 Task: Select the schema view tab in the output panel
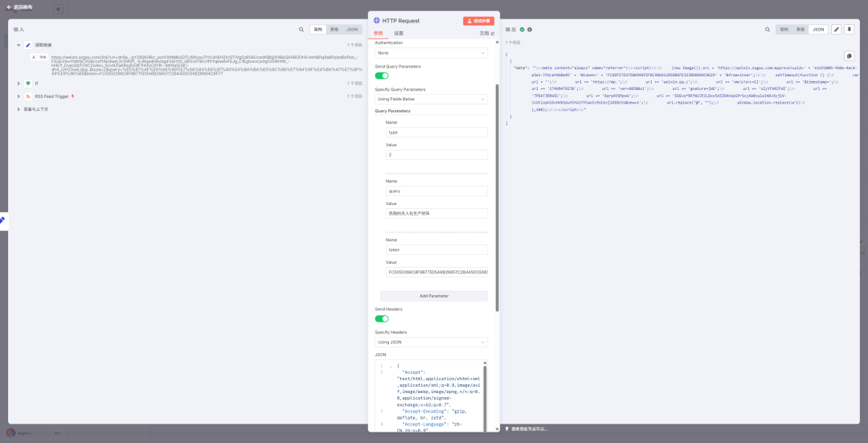pos(784,30)
